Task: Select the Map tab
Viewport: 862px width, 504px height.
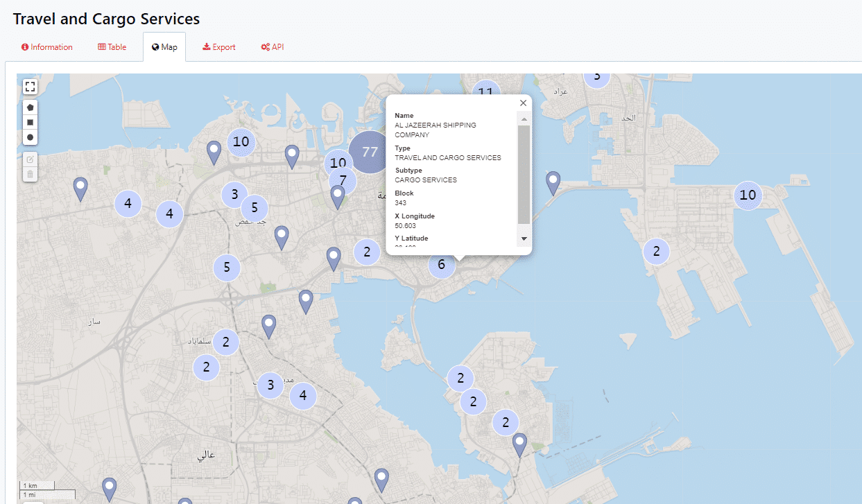Action: (x=164, y=47)
